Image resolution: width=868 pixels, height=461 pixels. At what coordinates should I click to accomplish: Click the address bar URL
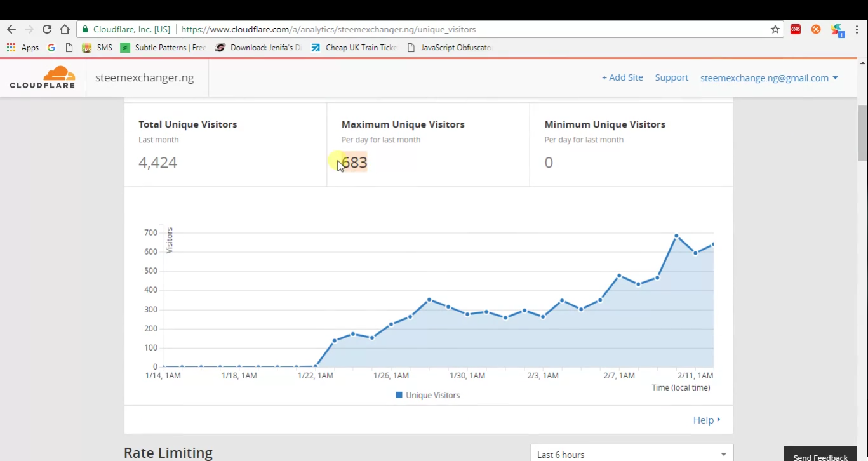click(x=328, y=29)
